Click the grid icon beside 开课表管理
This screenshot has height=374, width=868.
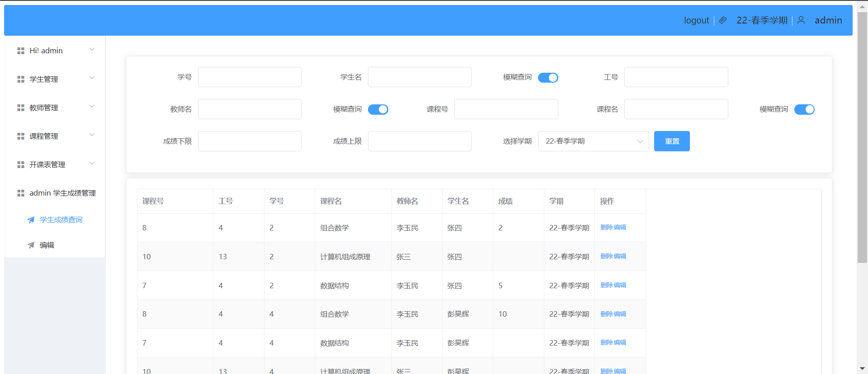(21, 165)
